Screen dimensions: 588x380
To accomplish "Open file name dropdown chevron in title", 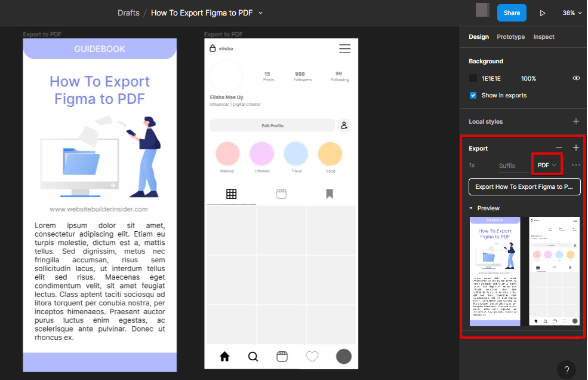I will [x=260, y=13].
